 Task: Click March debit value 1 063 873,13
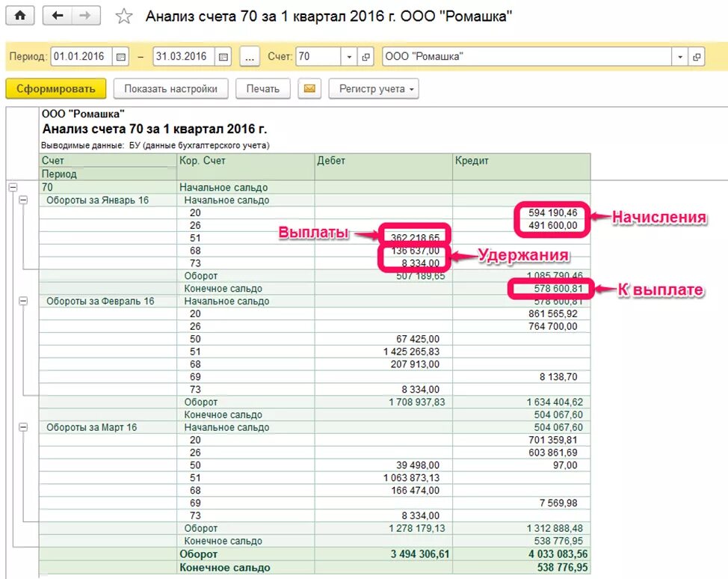click(411, 478)
